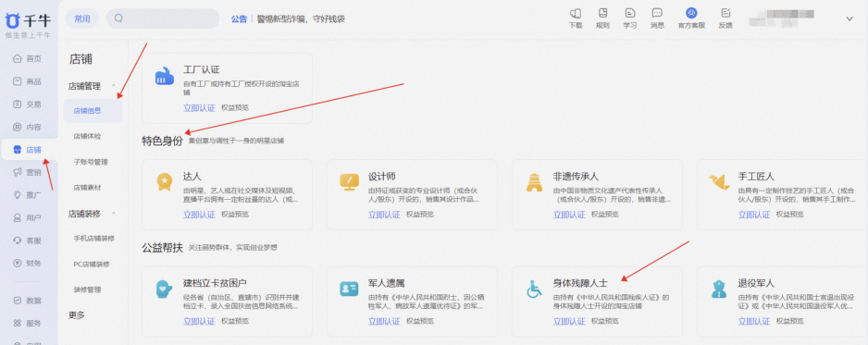The width and height of the screenshot is (868, 345).
Task: Open 权益预览 for 设计师
Action: pos(420,215)
